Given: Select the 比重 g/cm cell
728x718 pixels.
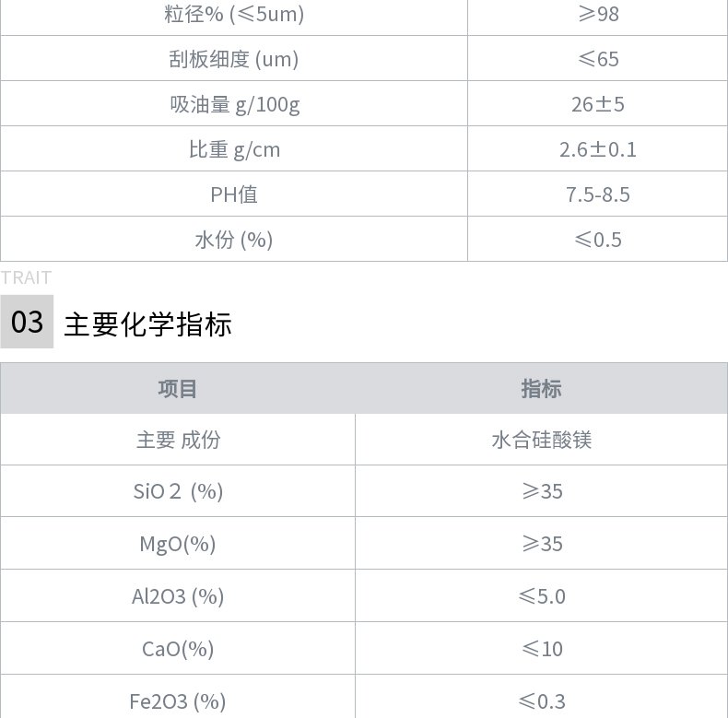Looking at the screenshot, I should point(234,148).
